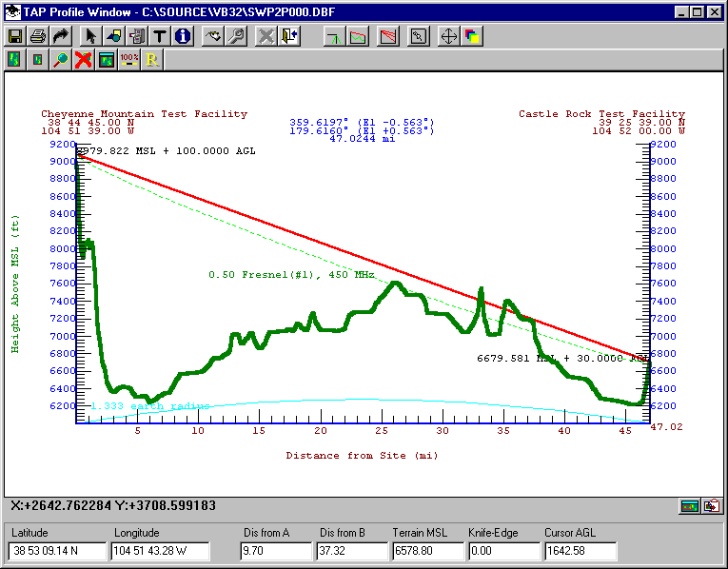The width and height of the screenshot is (728, 569).
Task: Click in the Latitude field
Action: [57, 551]
